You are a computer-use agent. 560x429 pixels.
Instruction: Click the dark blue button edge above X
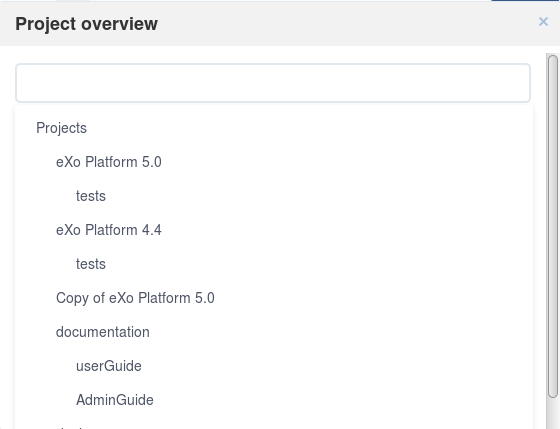(x=525, y=1)
